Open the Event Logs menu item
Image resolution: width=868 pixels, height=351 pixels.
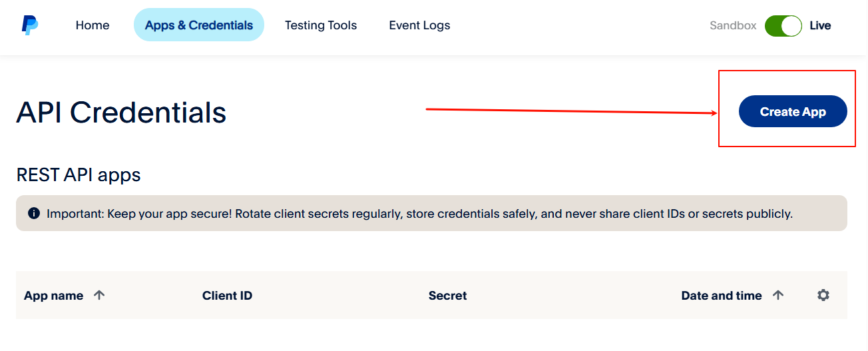419,25
